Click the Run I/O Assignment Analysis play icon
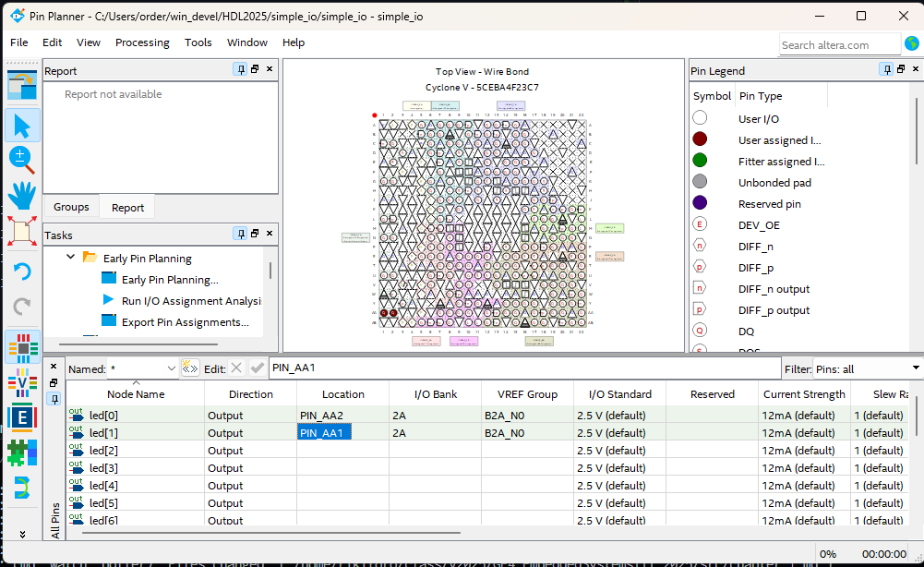Viewport: 924px width, 567px height. coord(108,299)
